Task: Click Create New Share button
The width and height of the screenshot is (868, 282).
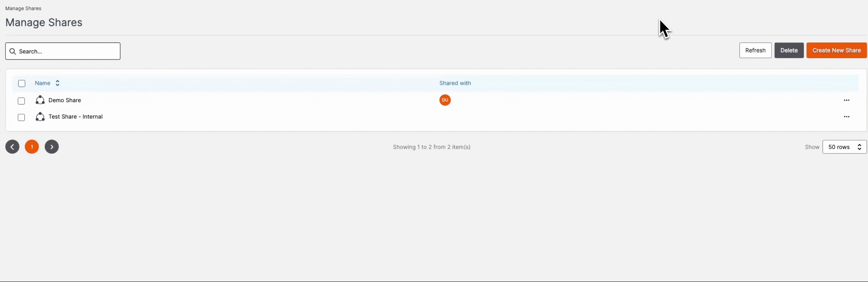Action: 836,50
